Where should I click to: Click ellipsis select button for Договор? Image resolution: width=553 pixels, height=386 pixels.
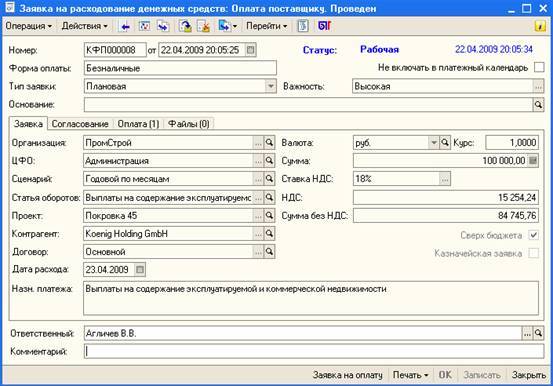[259, 252]
